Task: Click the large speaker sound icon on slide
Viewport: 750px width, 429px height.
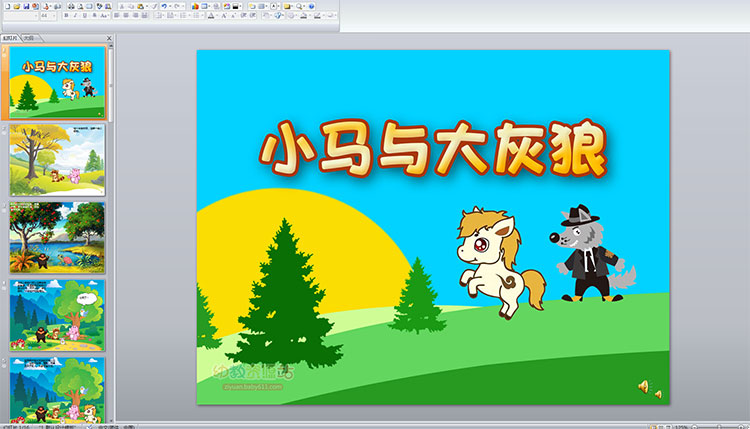Action: pos(644,386)
